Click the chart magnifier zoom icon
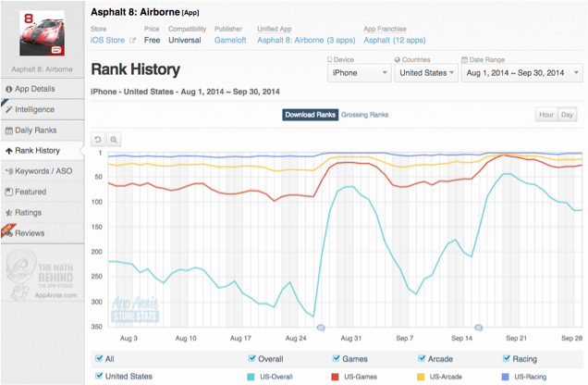This screenshot has height=385, width=588. point(114,140)
